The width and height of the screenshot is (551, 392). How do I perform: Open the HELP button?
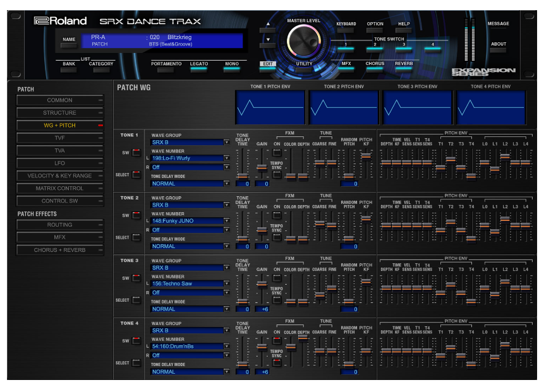click(x=403, y=30)
